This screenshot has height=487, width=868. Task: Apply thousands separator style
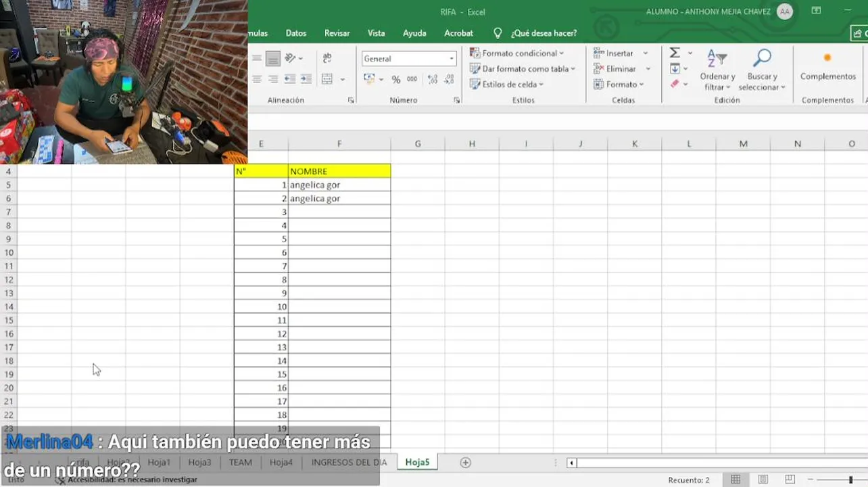[x=412, y=80]
